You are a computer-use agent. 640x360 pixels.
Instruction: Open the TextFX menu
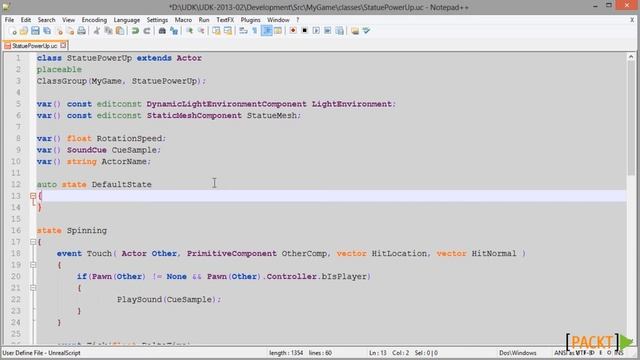[x=225, y=20]
